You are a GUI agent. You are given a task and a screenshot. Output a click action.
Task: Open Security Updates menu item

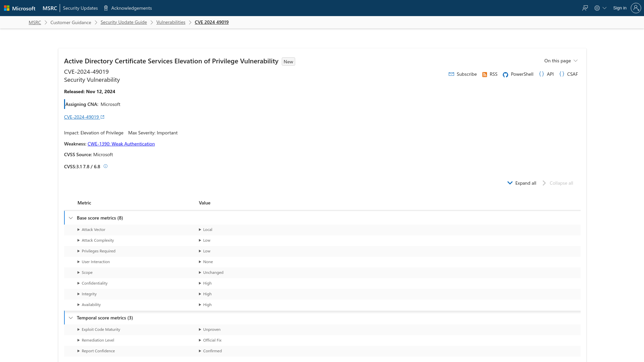80,8
